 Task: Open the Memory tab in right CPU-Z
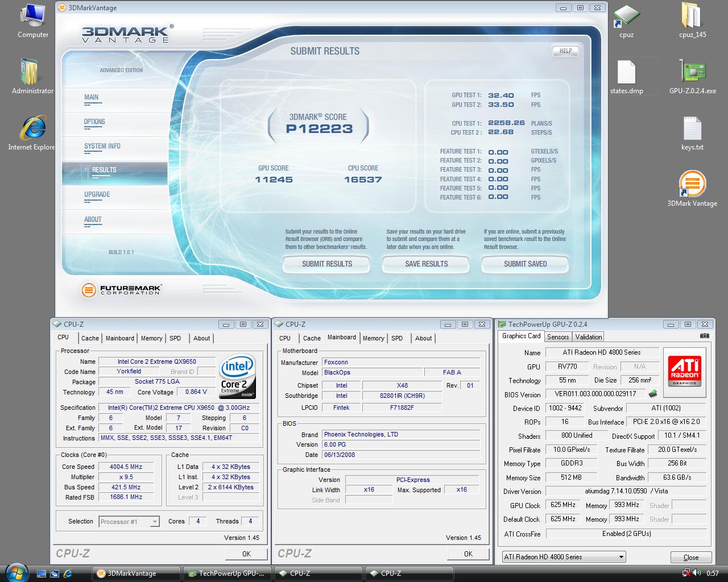373,338
